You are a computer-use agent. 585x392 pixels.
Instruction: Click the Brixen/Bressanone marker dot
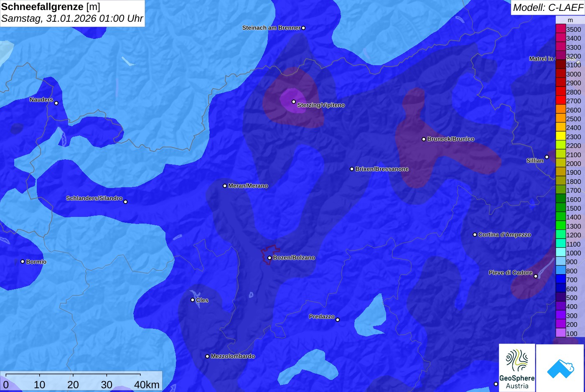click(x=352, y=169)
